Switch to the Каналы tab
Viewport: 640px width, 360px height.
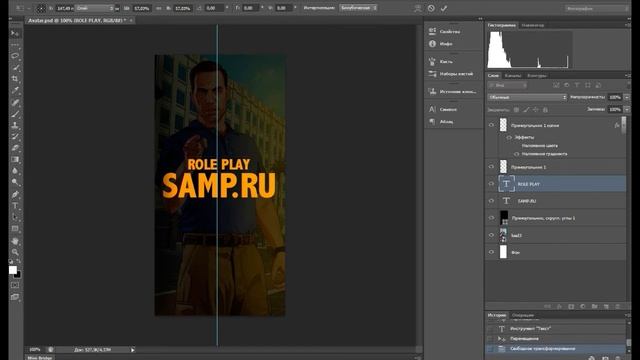point(513,76)
